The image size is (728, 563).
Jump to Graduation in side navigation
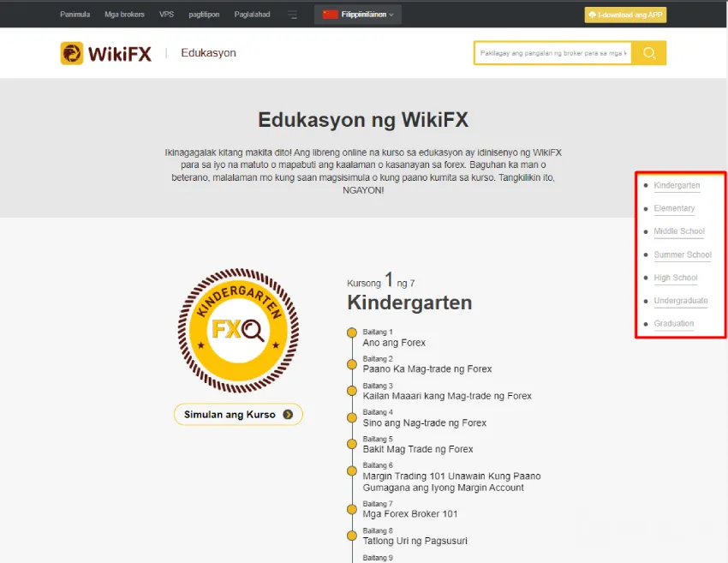pyautogui.click(x=674, y=323)
